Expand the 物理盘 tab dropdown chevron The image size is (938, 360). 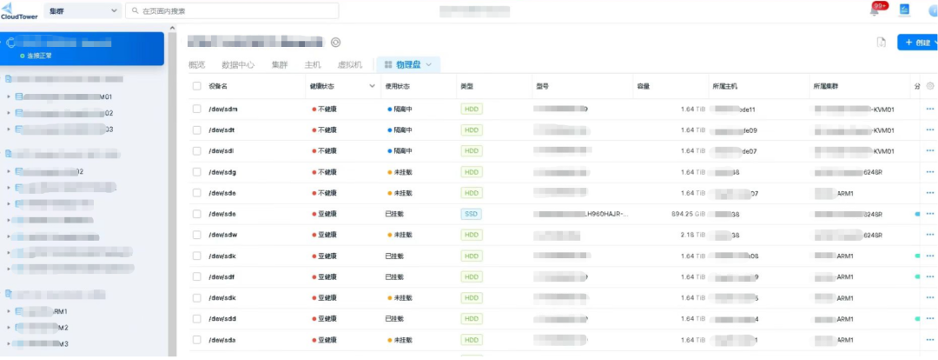tap(429, 65)
